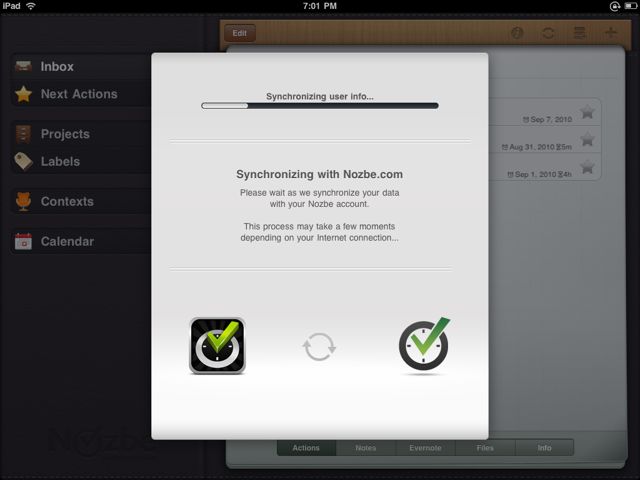Click the round globe-style icon in the top toolbar

click(x=517, y=33)
